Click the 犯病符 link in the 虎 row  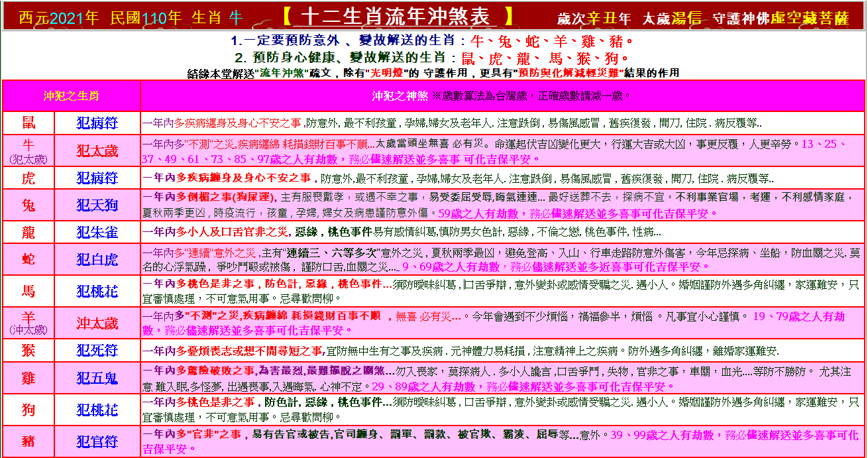[97, 178]
